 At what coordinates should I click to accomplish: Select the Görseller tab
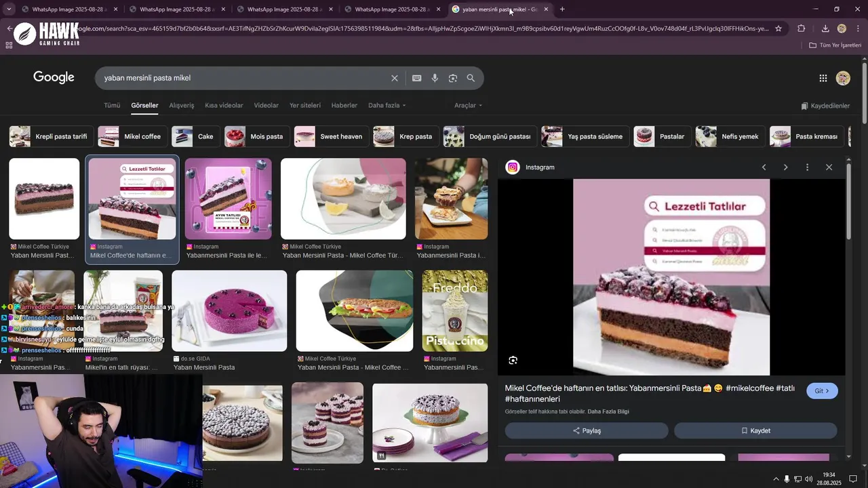point(144,106)
